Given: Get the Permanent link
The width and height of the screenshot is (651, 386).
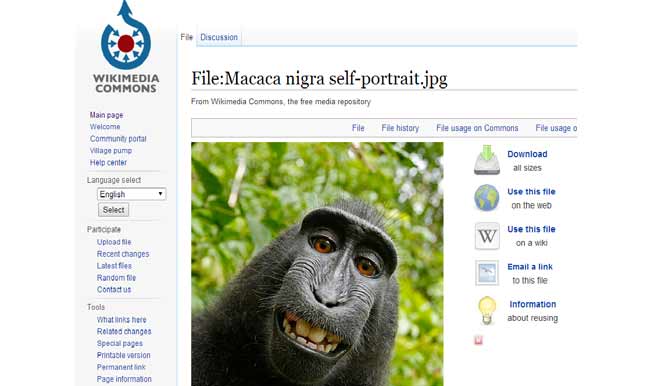Looking at the screenshot, I should 121,367.
